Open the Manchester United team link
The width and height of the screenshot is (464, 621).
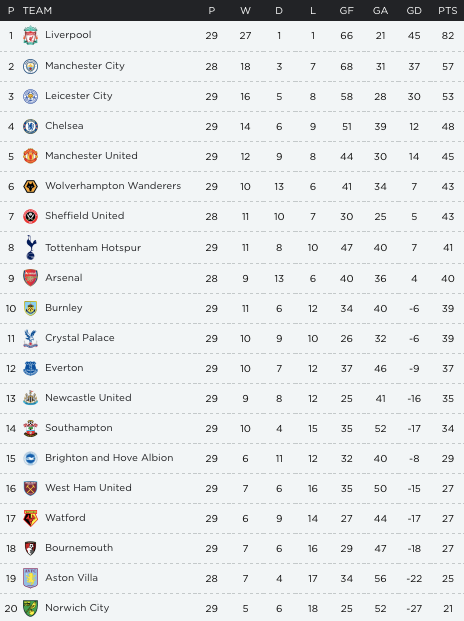click(91, 156)
